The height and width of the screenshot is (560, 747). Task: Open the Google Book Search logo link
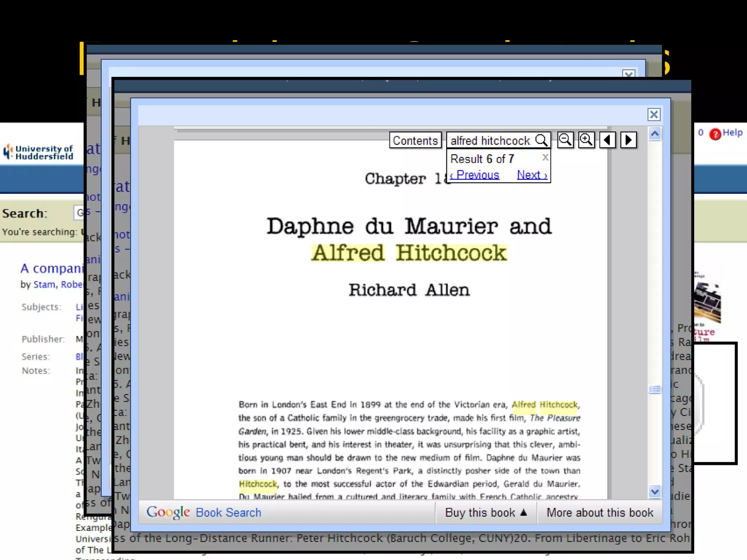[x=204, y=513]
